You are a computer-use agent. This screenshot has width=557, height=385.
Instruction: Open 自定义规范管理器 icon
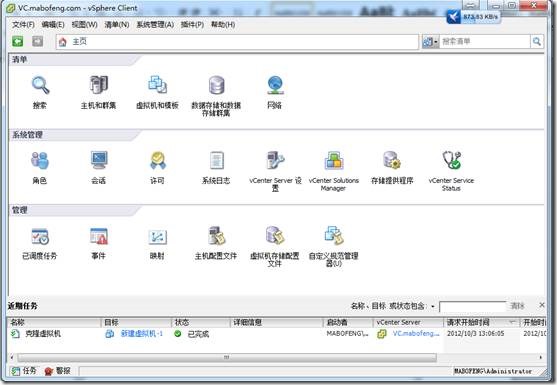point(334,236)
